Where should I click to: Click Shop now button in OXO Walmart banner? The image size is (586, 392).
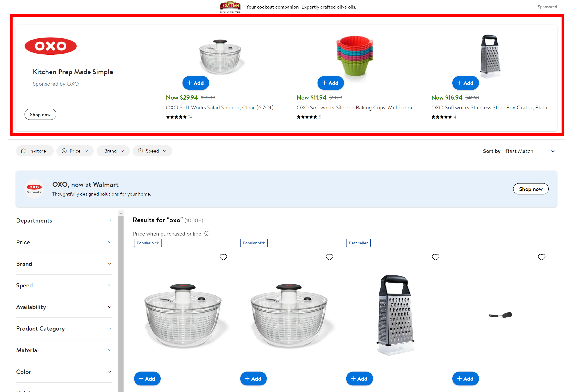[x=530, y=189]
